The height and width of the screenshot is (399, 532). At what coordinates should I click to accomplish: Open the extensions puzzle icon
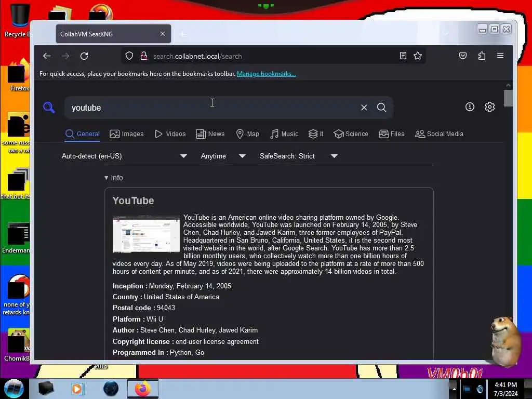(482, 56)
